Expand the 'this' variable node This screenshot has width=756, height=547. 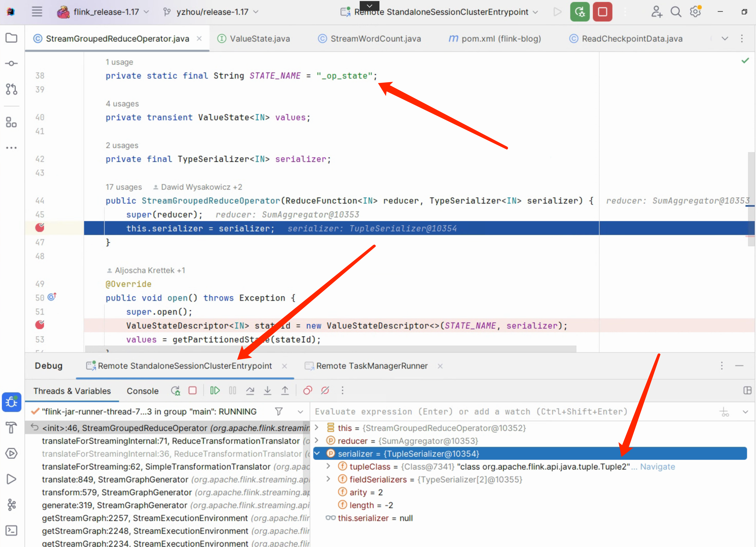(317, 428)
